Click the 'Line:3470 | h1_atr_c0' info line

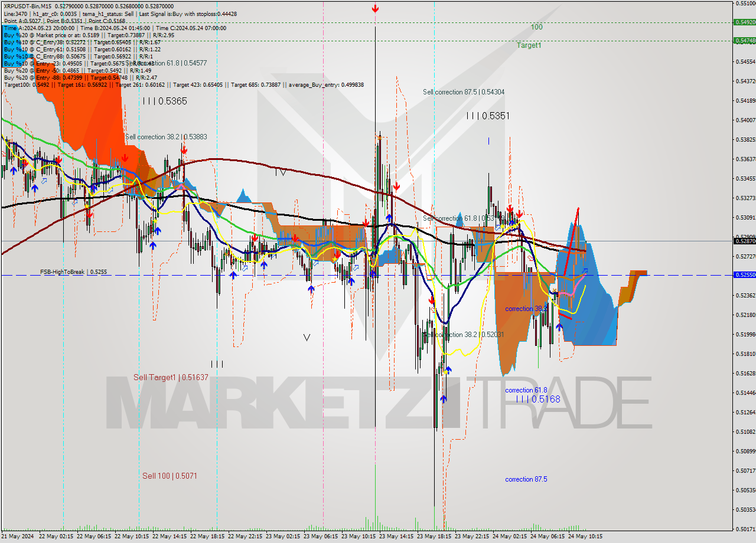pos(120,14)
